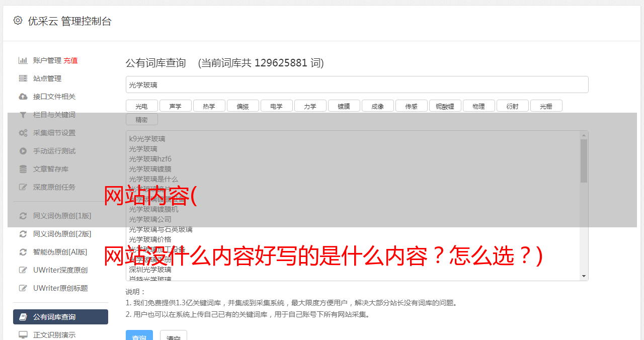Click the 公有词库查询 book icon
This screenshot has width=644, height=340.
tap(23, 317)
